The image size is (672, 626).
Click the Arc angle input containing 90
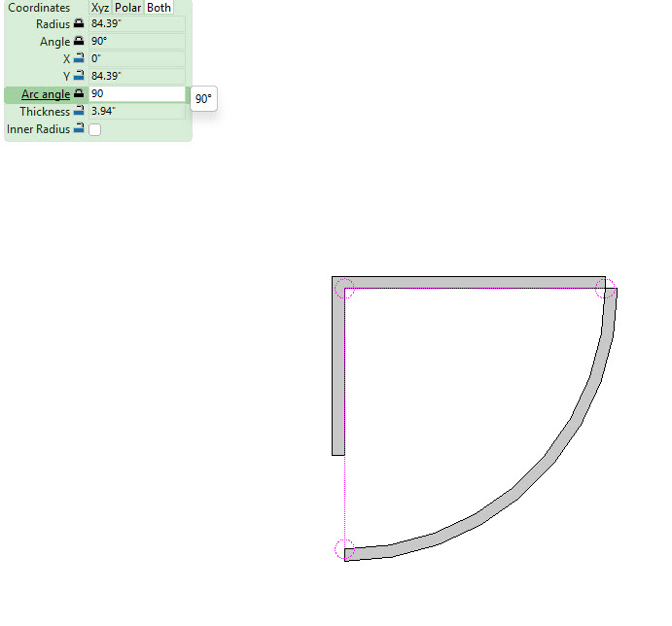[137, 94]
